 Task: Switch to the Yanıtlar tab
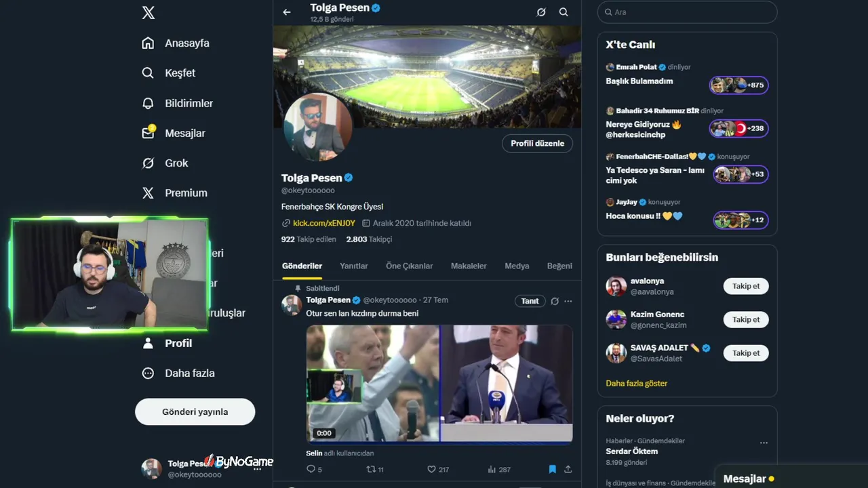pyautogui.click(x=354, y=266)
